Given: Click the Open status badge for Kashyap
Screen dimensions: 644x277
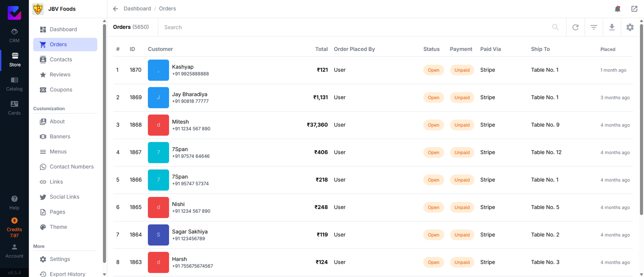Looking at the screenshot, I should pos(433,70).
